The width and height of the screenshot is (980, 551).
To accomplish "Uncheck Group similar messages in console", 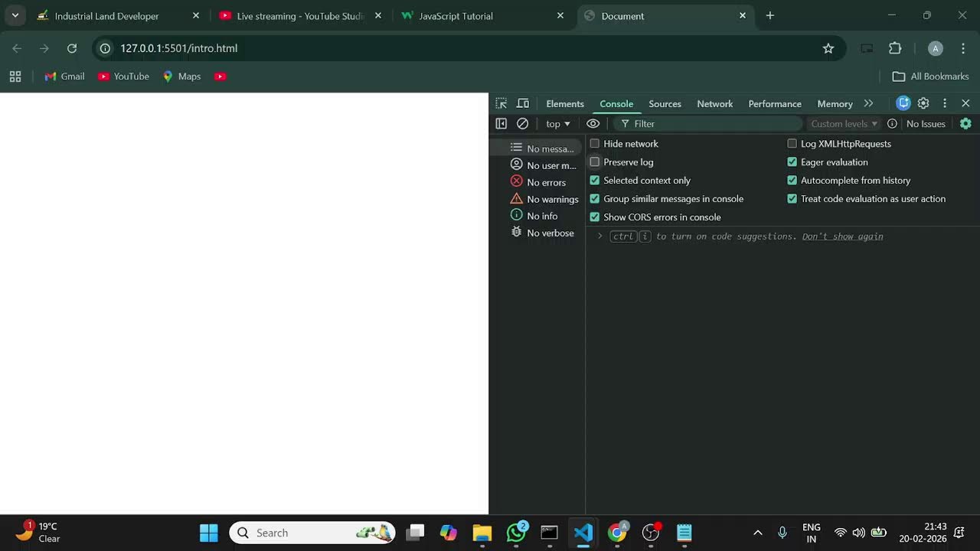I will 595,198.
